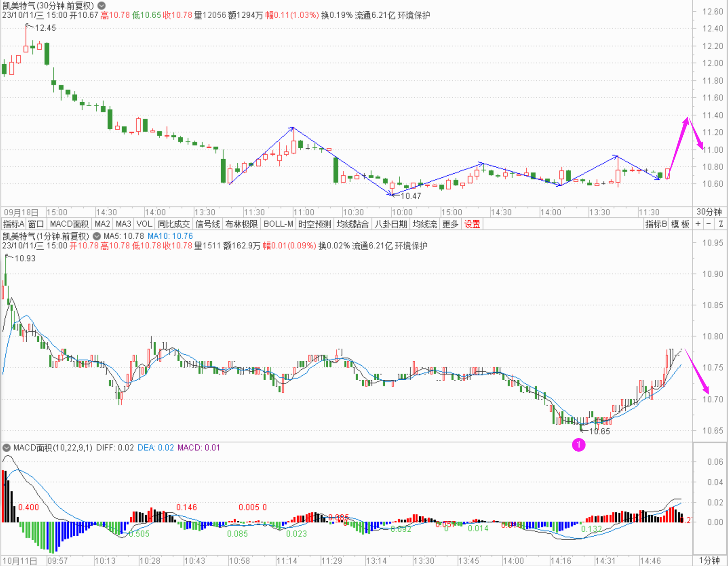The image size is (728, 566).
Task: Click the MA10: 10.76 label
Action: pos(170,236)
